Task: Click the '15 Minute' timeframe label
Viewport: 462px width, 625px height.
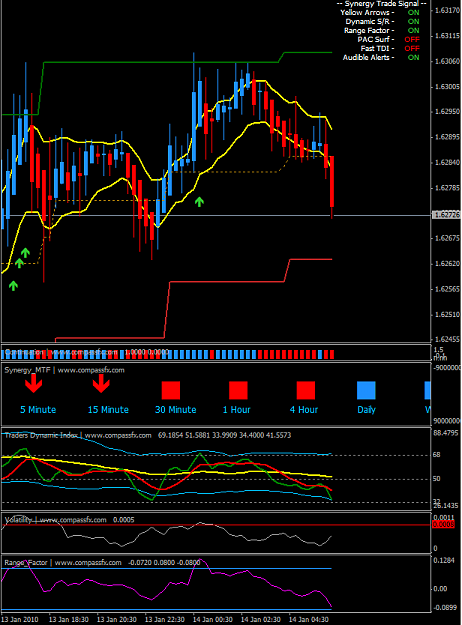Action: (108, 410)
